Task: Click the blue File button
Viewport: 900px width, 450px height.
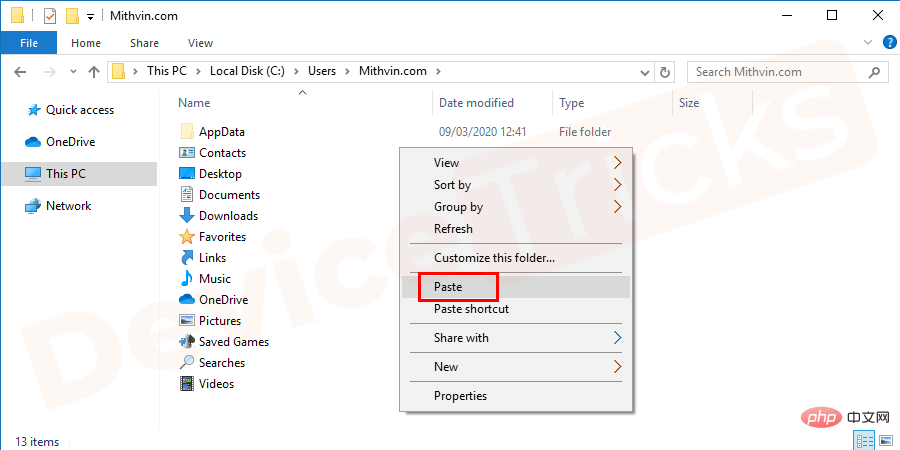Action: click(29, 43)
